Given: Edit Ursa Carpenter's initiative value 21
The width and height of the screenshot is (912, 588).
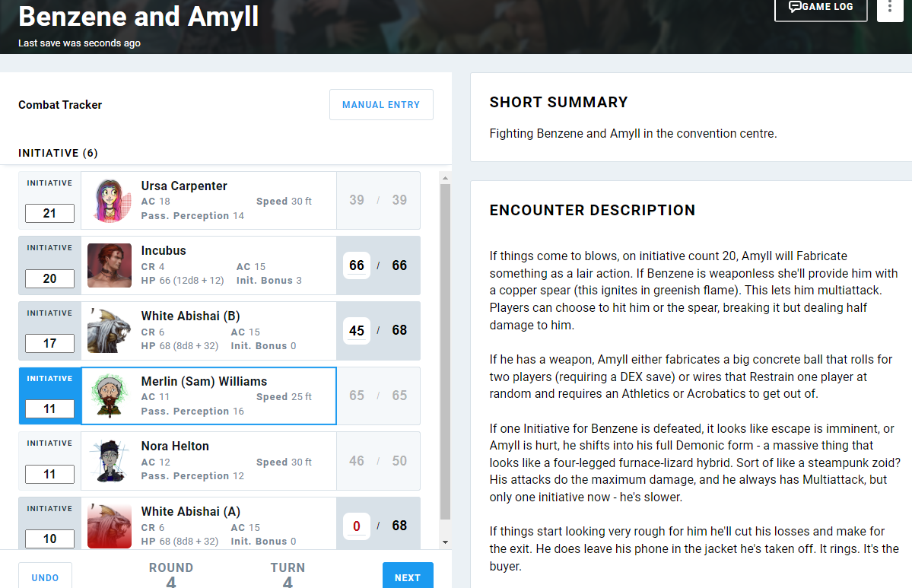Looking at the screenshot, I should pyautogui.click(x=49, y=214).
